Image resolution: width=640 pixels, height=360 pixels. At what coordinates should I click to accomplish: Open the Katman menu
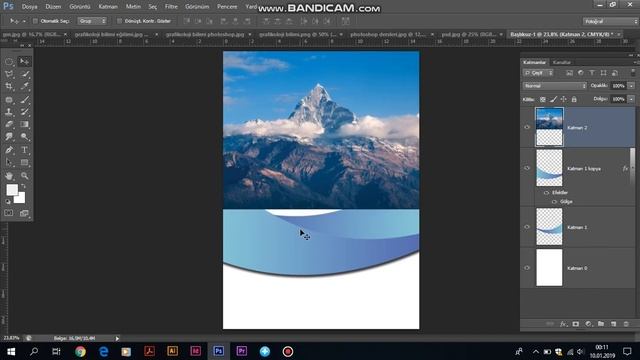(x=108, y=7)
